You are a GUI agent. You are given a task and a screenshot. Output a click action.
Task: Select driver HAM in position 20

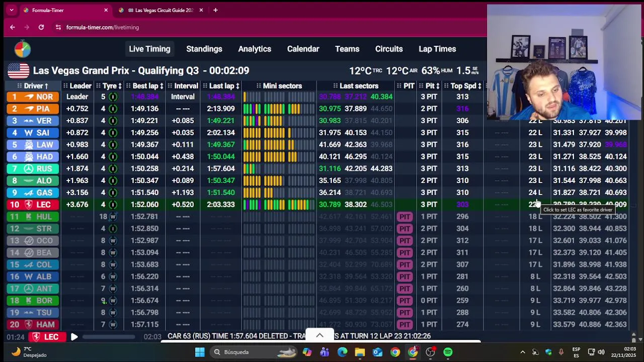33,324
